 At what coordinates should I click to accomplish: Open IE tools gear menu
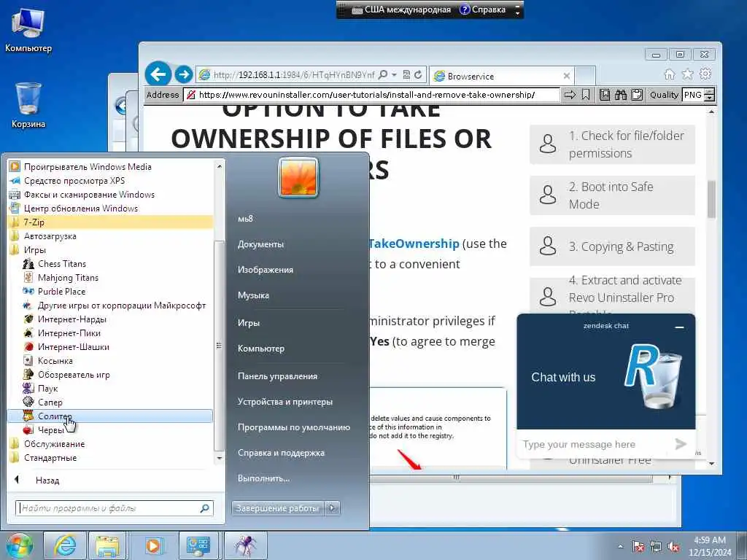coord(705,74)
